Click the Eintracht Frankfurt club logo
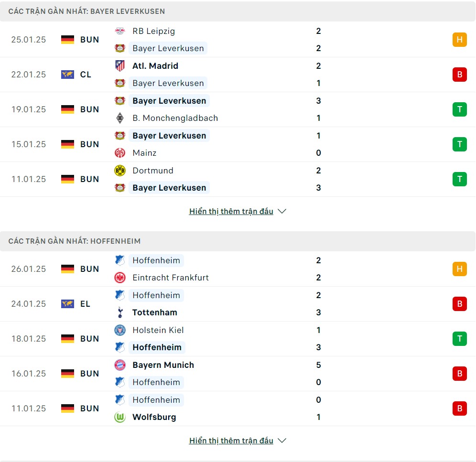Image resolution: width=476 pixels, height=462 pixels. (x=120, y=278)
